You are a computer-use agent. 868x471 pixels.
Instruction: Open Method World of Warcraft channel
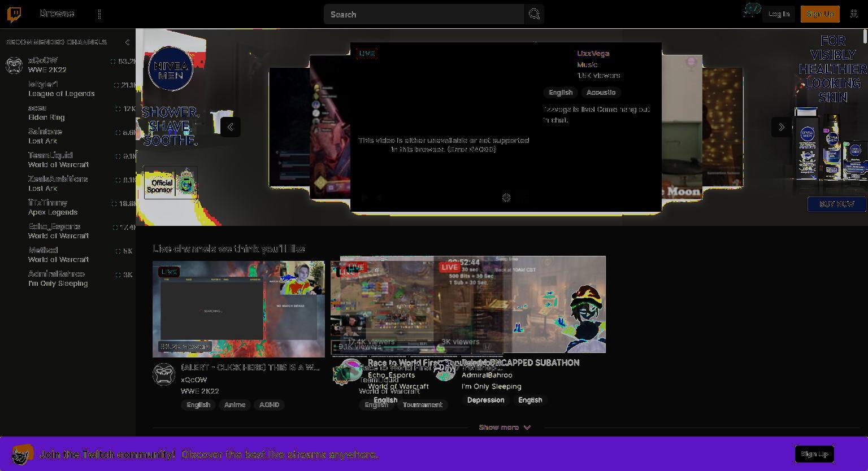point(68,255)
